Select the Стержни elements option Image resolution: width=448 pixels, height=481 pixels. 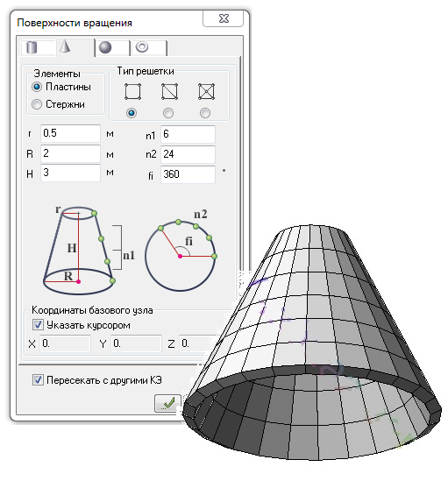point(58,104)
